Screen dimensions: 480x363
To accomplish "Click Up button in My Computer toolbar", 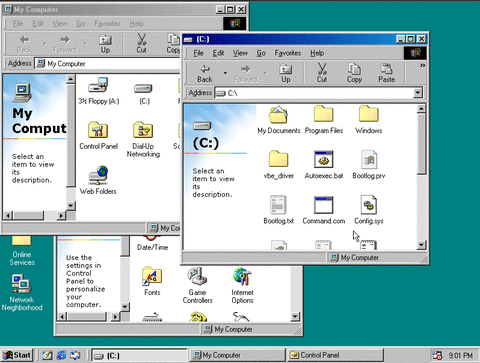I will tap(105, 44).
